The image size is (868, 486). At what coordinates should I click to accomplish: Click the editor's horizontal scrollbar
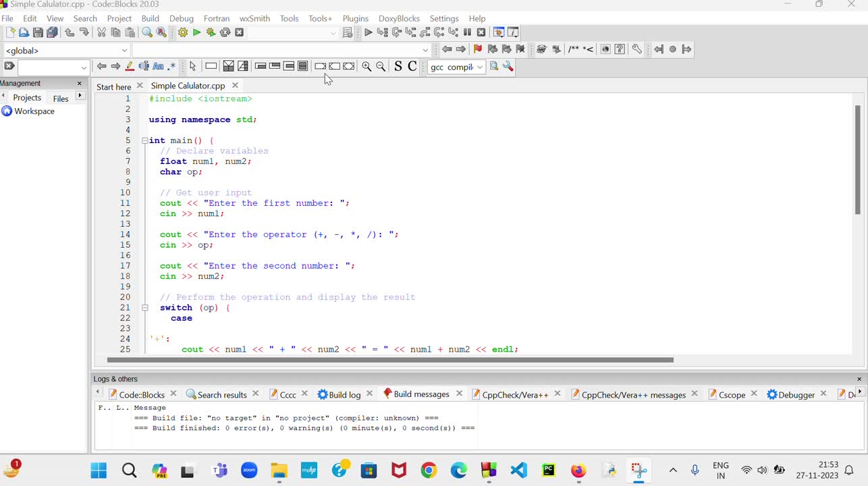[x=390, y=360]
